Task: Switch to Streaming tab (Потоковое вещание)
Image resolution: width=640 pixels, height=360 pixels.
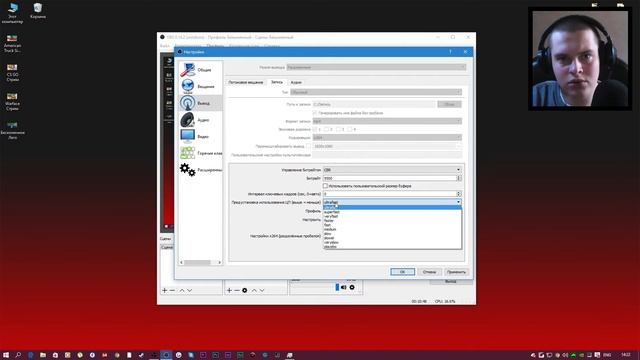Action: [246, 82]
